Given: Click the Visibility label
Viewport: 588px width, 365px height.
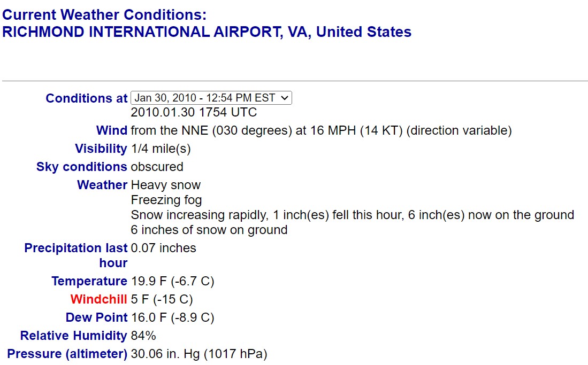Looking at the screenshot, I should pos(101,149).
